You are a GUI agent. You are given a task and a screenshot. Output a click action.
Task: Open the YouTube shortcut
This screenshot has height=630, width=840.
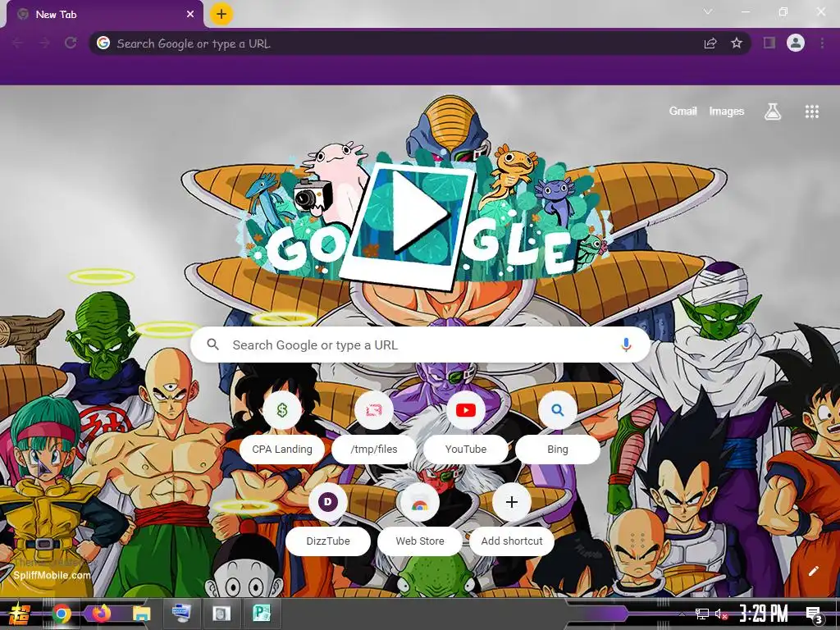click(466, 427)
